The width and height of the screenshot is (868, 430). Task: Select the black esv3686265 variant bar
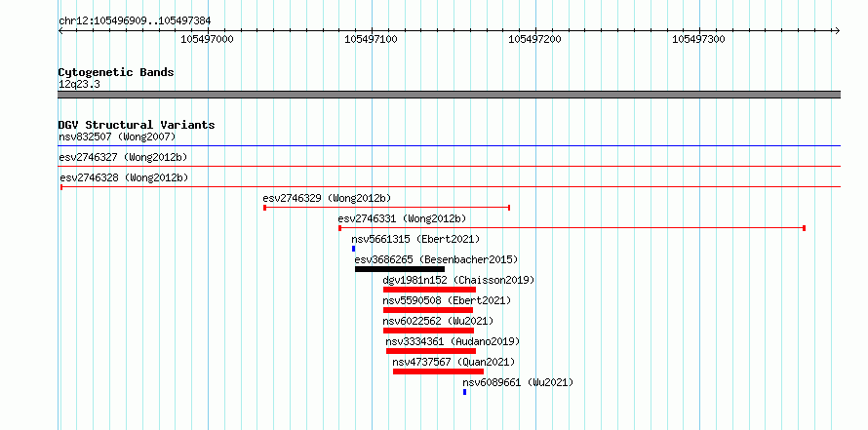click(400, 269)
